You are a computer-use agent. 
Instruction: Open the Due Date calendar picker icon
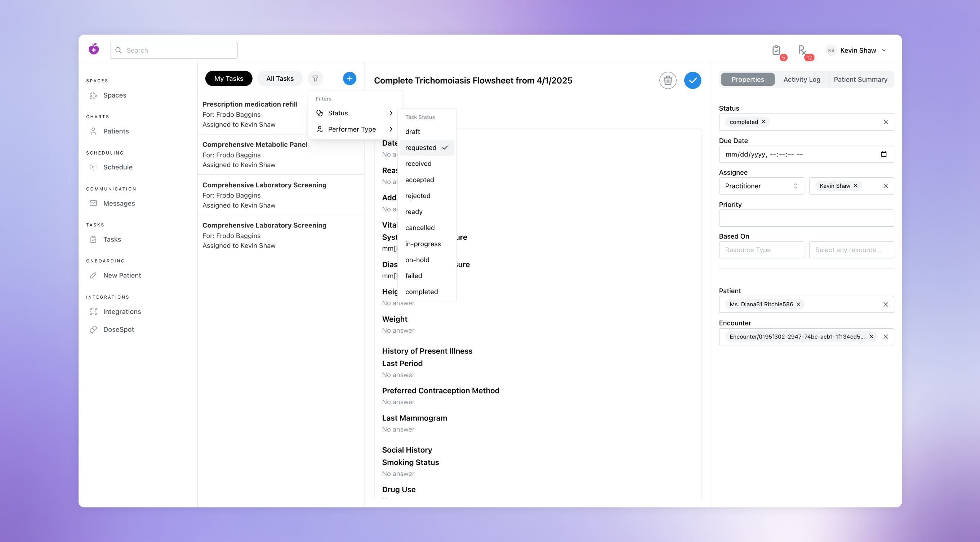(883, 154)
